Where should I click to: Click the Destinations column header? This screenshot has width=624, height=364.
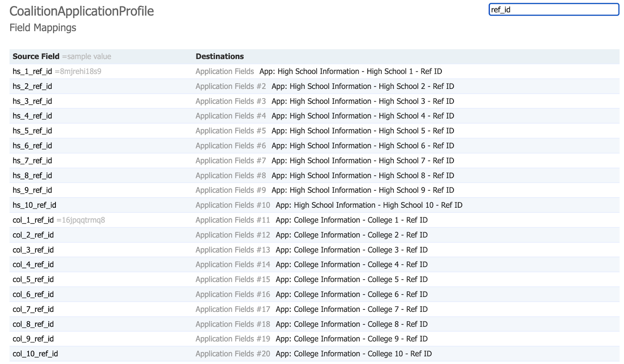220,57
